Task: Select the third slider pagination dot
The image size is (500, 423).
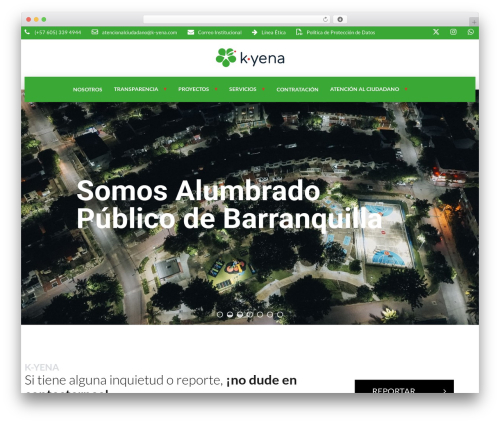Action: pyautogui.click(x=240, y=314)
